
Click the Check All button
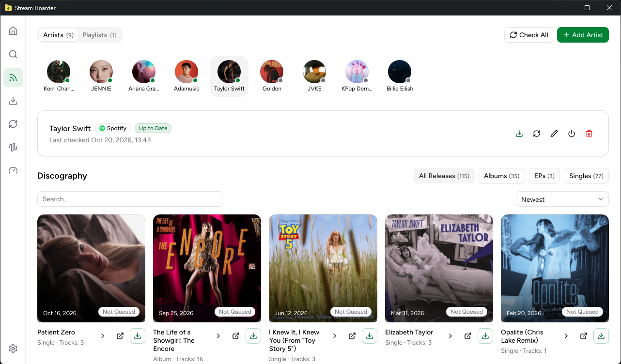point(528,35)
